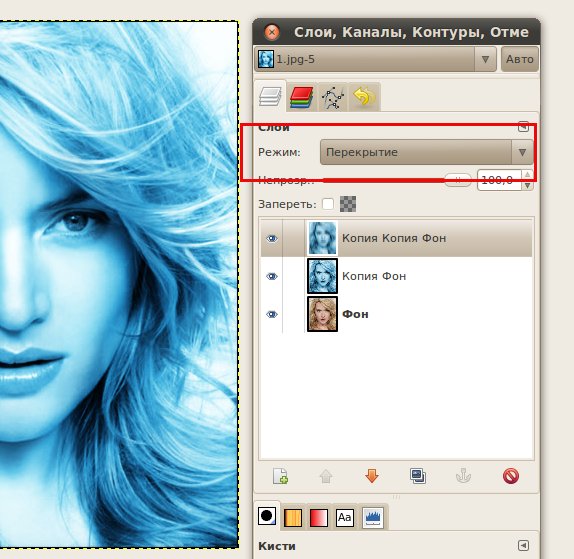The height and width of the screenshot is (559, 574).
Task: Hide the Фон layer
Action: tap(272, 314)
